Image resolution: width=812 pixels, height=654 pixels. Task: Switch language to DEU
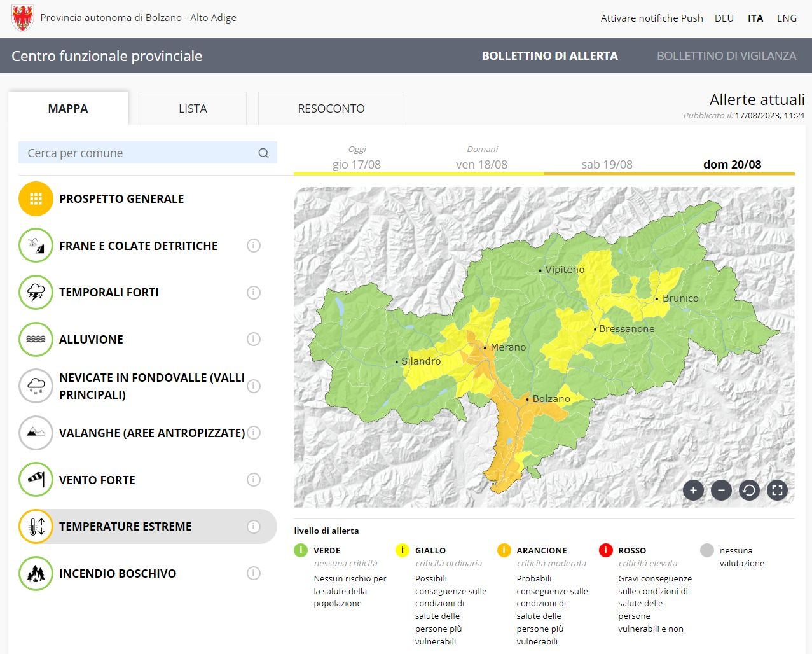tap(724, 18)
